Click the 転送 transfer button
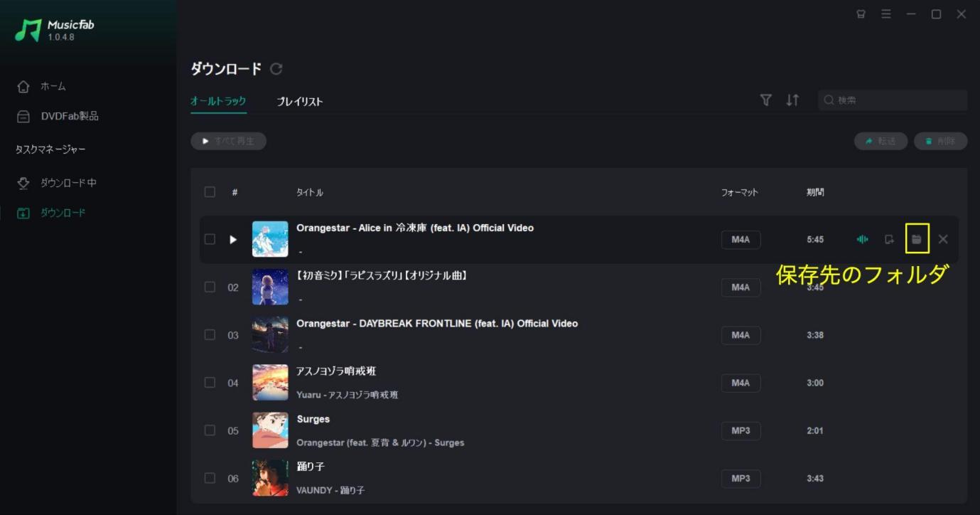This screenshot has width=980, height=515. (x=881, y=141)
